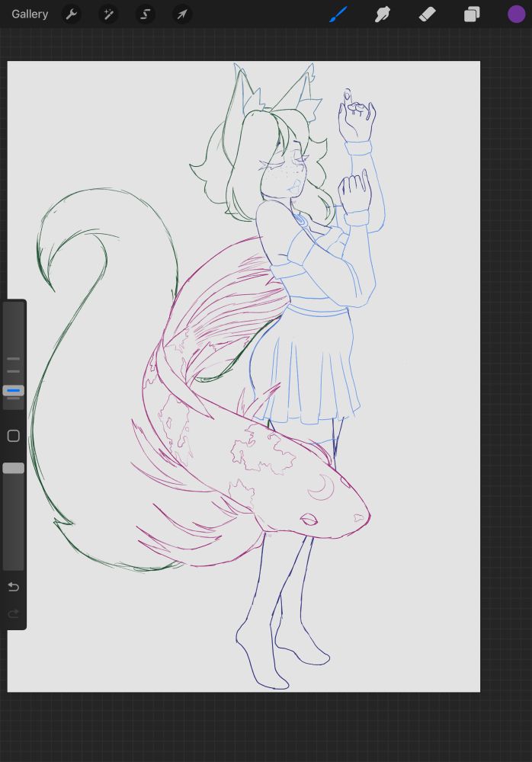Click the brush opacity slider handle
Image resolution: width=532 pixels, height=762 pixels.
click(x=14, y=468)
